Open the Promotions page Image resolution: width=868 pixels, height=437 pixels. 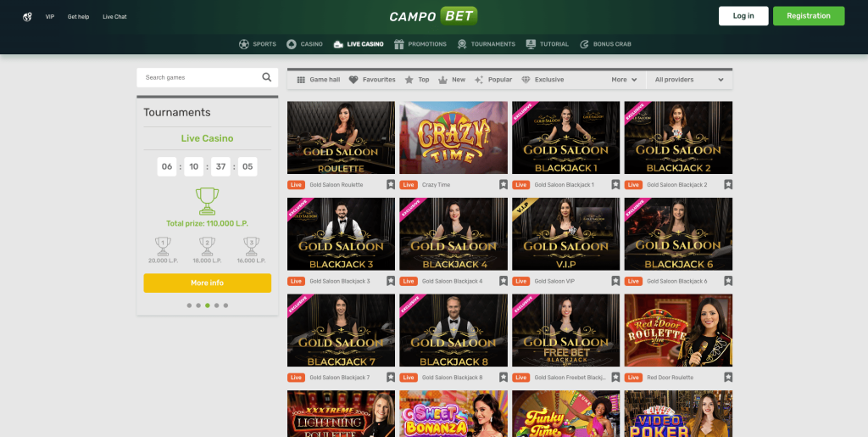[420, 44]
